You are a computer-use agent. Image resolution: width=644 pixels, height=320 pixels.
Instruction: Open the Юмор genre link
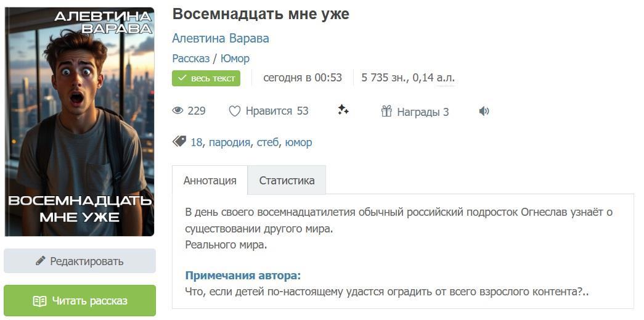(x=235, y=59)
